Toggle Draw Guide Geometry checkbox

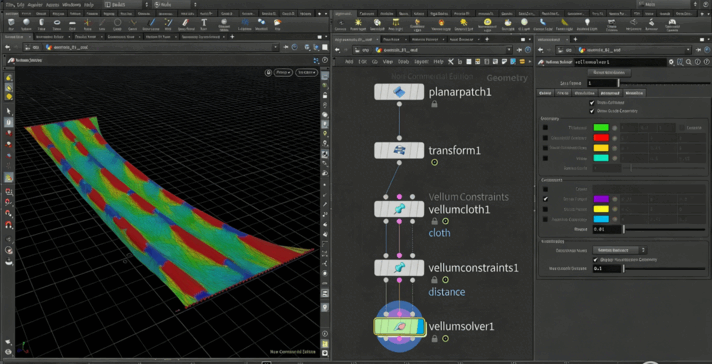point(592,111)
